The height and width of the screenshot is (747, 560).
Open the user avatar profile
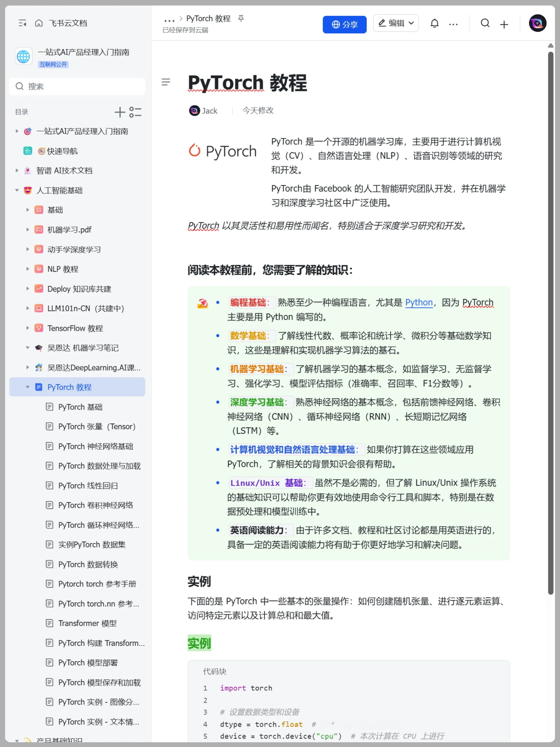(x=537, y=23)
